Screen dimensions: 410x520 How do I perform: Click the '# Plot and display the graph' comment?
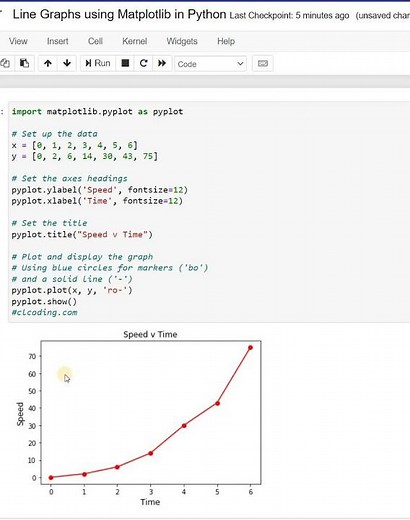(x=82, y=257)
